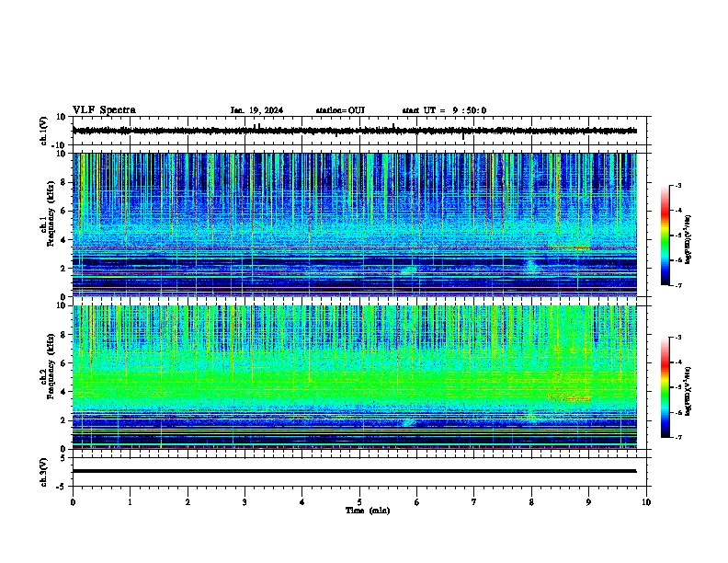Select the time axis tick label "3"

coord(245,502)
